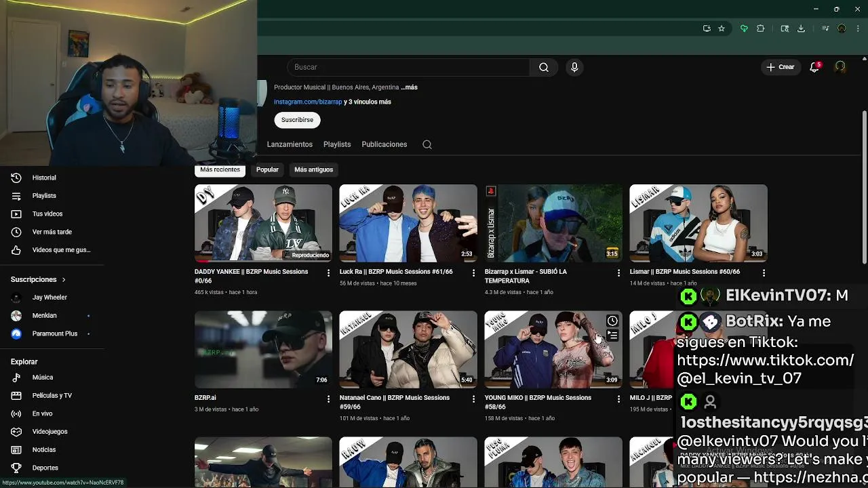868x488 pixels.
Task: Open the browser extensions puzzle icon
Action: (x=760, y=28)
